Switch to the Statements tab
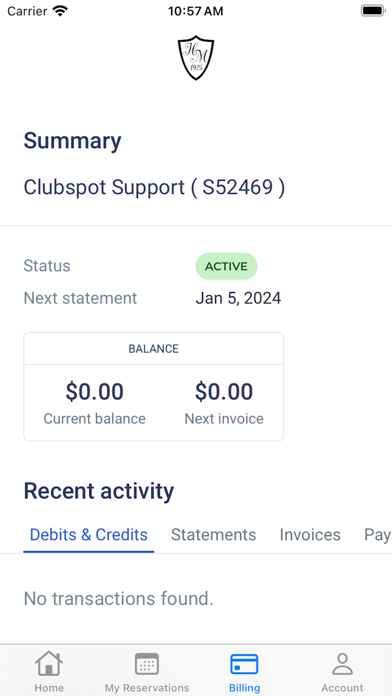This screenshot has width=392, height=696. coord(214,535)
